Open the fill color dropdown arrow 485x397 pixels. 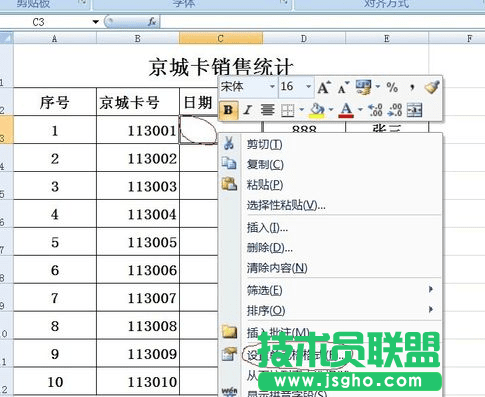click(x=331, y=109)
